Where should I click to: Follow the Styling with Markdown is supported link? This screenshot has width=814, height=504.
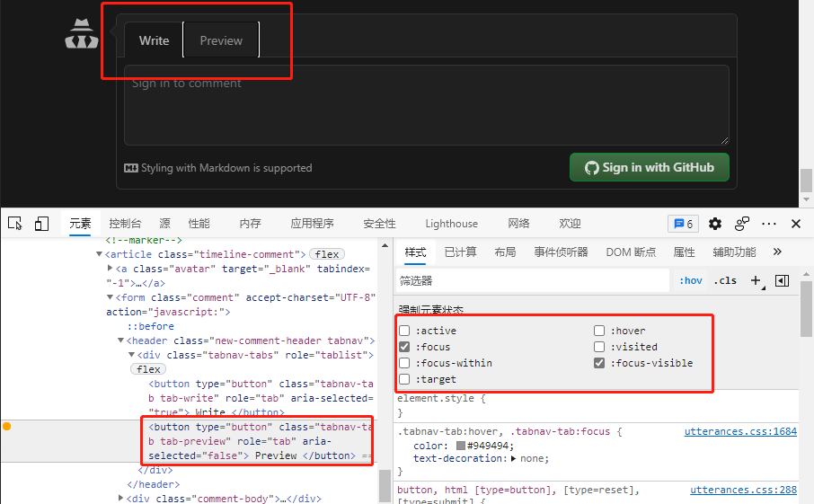[x=227, y=168]
